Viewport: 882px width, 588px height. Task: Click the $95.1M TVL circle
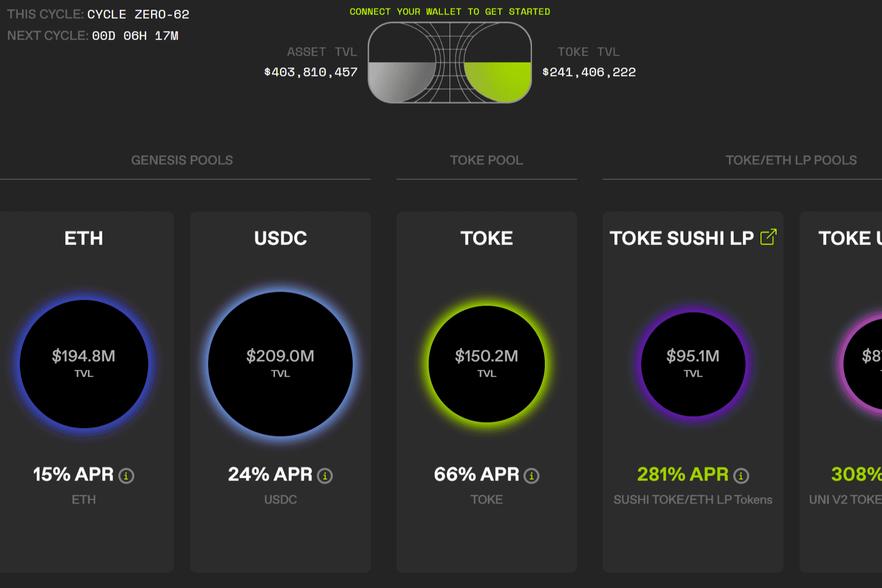click(693, 364)
